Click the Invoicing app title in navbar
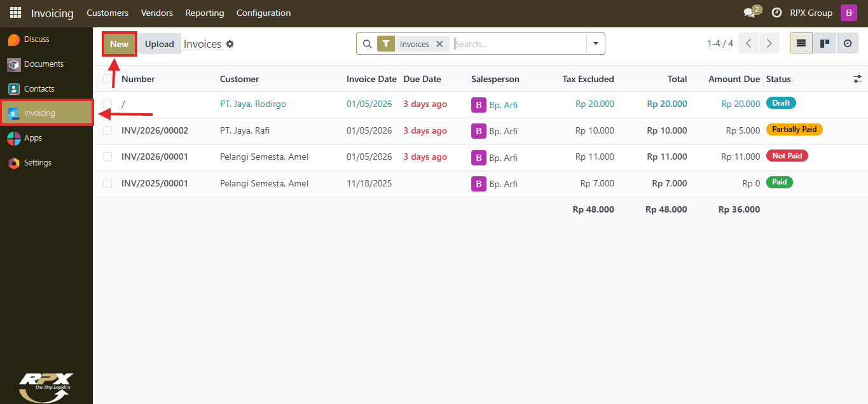 point(52,13)
